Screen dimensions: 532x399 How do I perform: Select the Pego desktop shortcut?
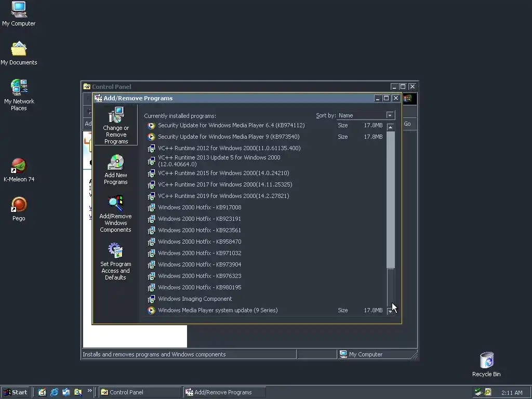click(x=19, y=209)
